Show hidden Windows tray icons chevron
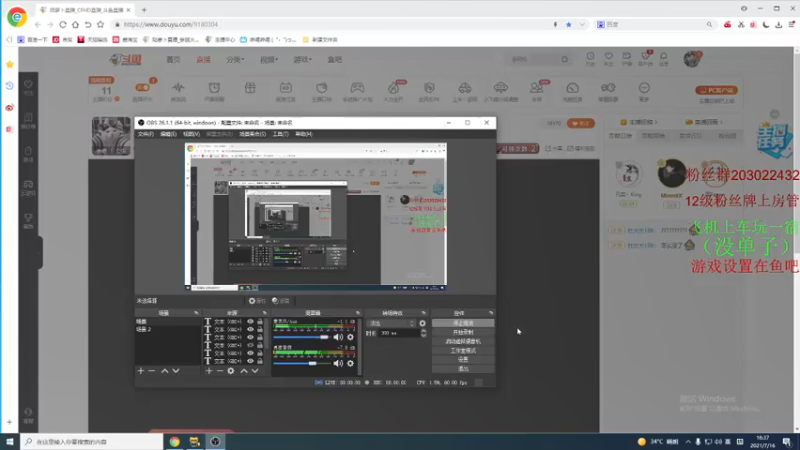This screenshot has height=450, width=800. click(x=688, y=442)
